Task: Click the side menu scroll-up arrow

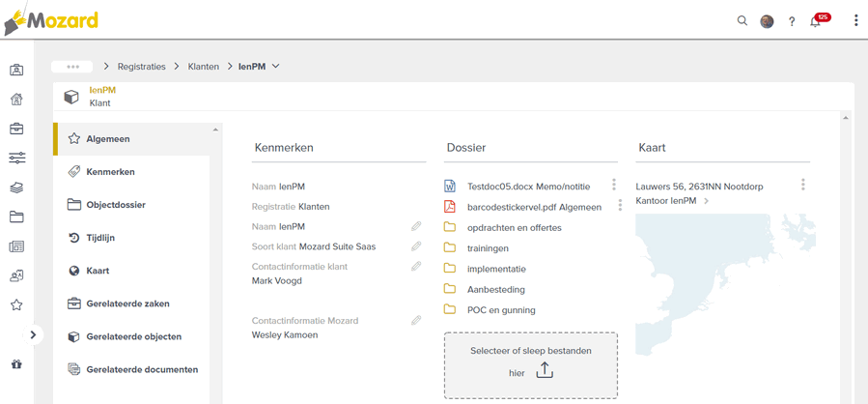Action: (x=214, y=130)
